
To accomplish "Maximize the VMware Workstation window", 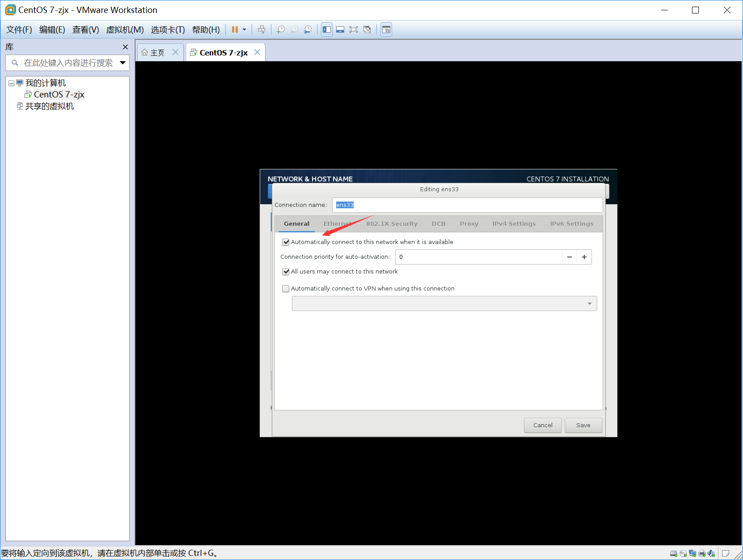I will [696, 10].
